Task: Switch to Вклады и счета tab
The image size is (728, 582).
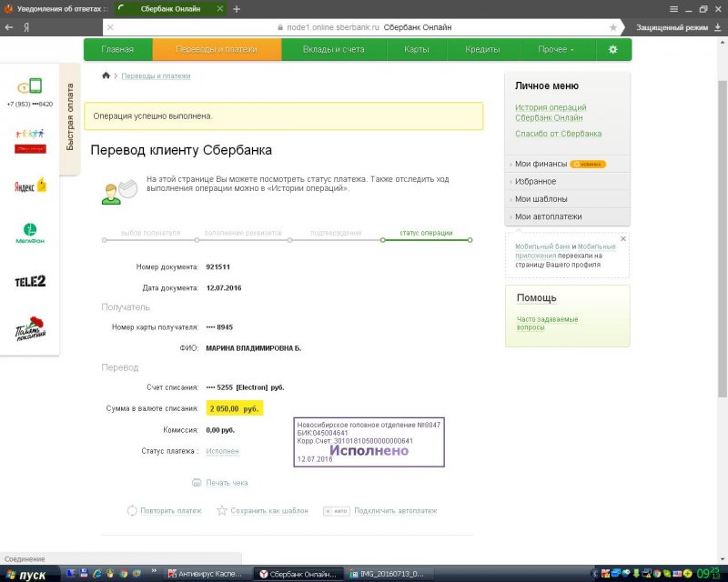Action: (334, 49)
